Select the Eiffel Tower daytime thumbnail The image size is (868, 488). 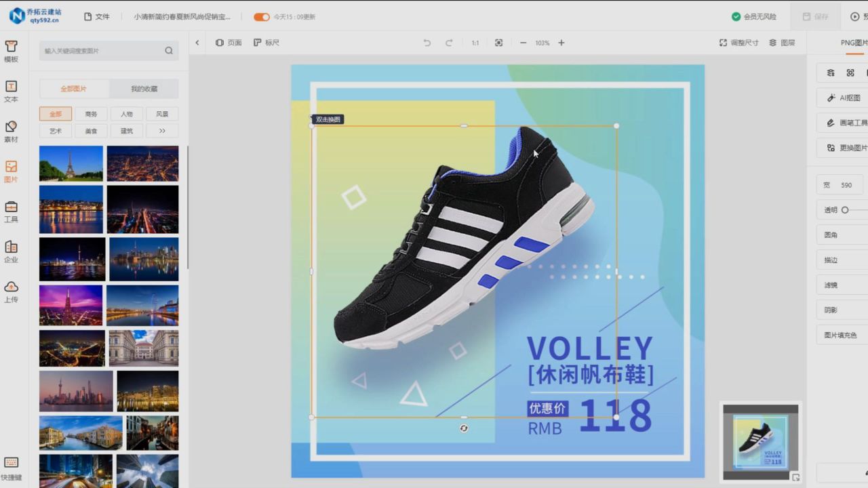point(71,163)
